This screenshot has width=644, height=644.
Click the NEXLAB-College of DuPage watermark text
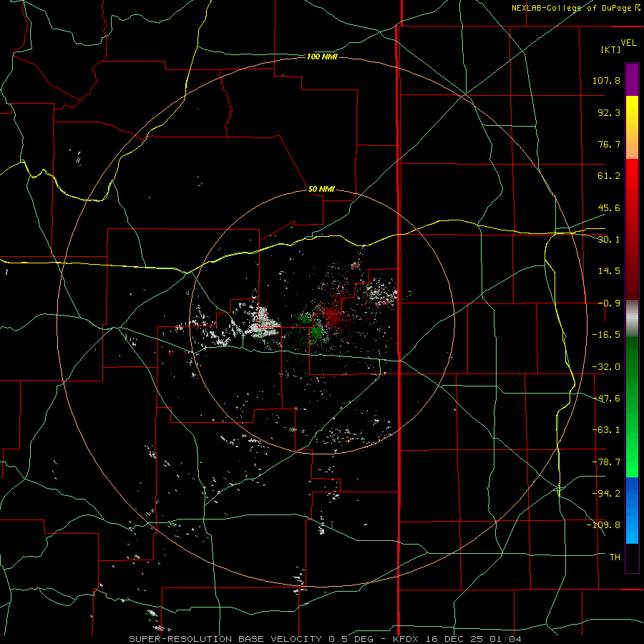(575, 8)
